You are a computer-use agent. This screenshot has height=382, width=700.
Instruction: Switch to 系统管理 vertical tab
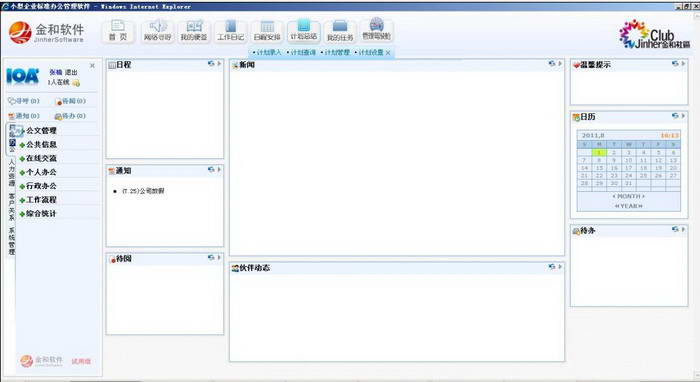(12, 241)
